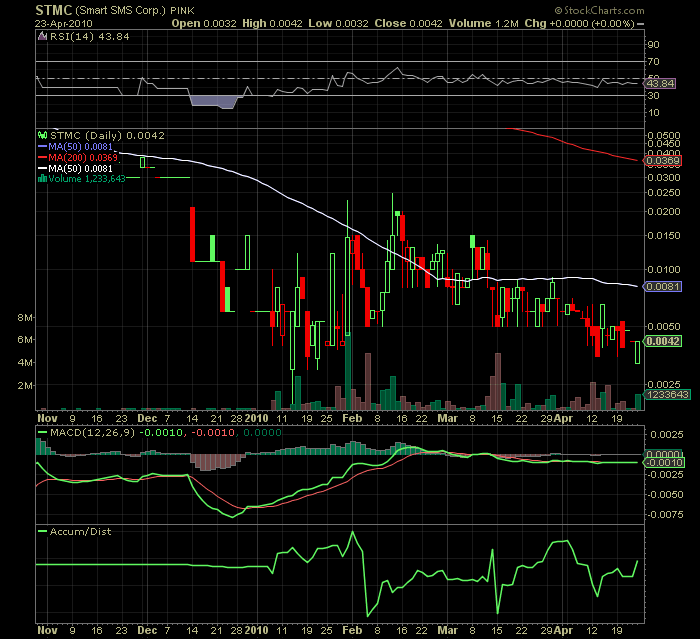Click the MACD(12,26,9) legend line icon

[40, 432]
